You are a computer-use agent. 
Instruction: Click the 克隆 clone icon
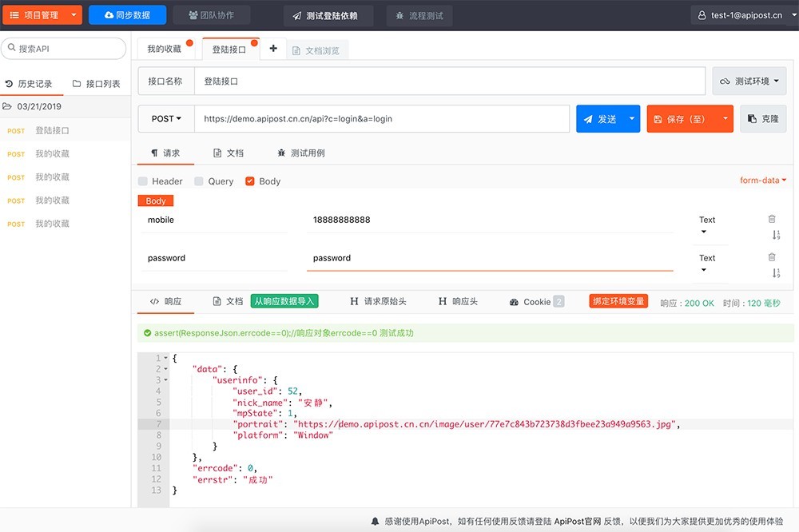pyautogui.click(x=752, y=118)
